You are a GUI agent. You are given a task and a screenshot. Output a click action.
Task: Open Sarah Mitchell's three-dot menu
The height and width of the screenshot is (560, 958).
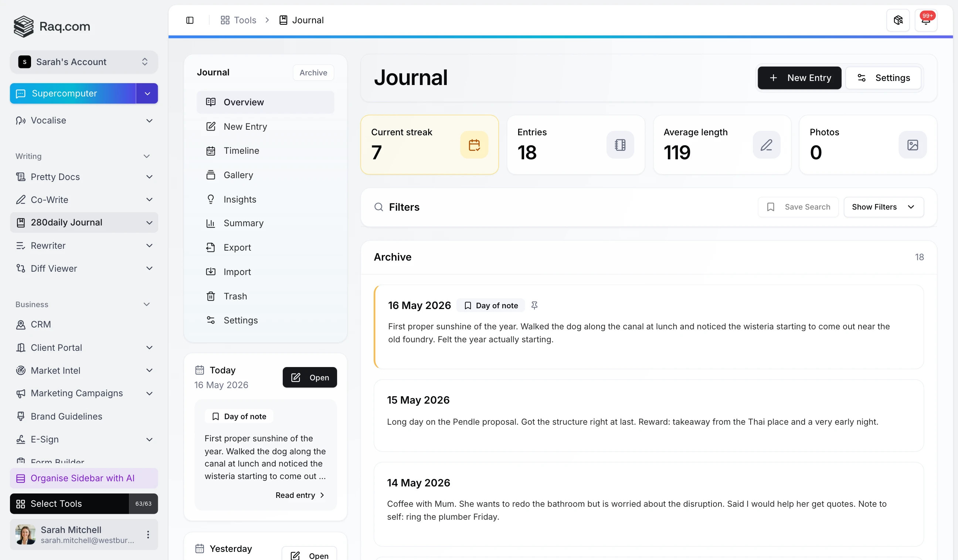pyautogui.click(x=148, y=534)
